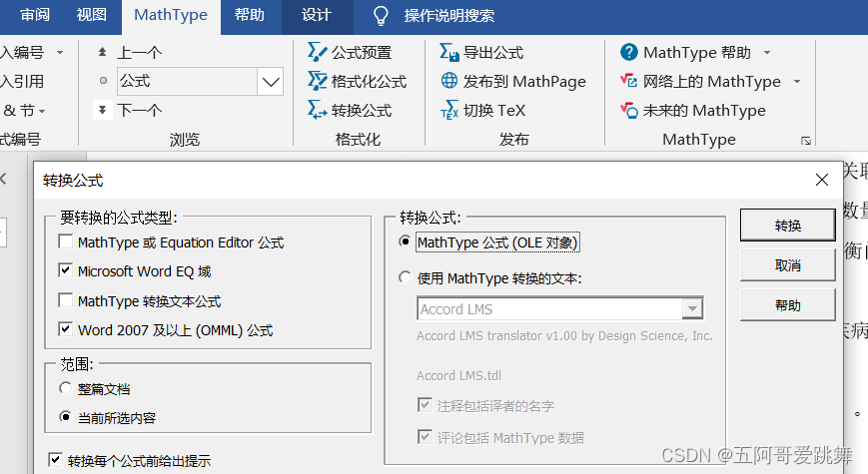Click the 帮助 button in dialog
868x474 pixels.
pos(788,305)
